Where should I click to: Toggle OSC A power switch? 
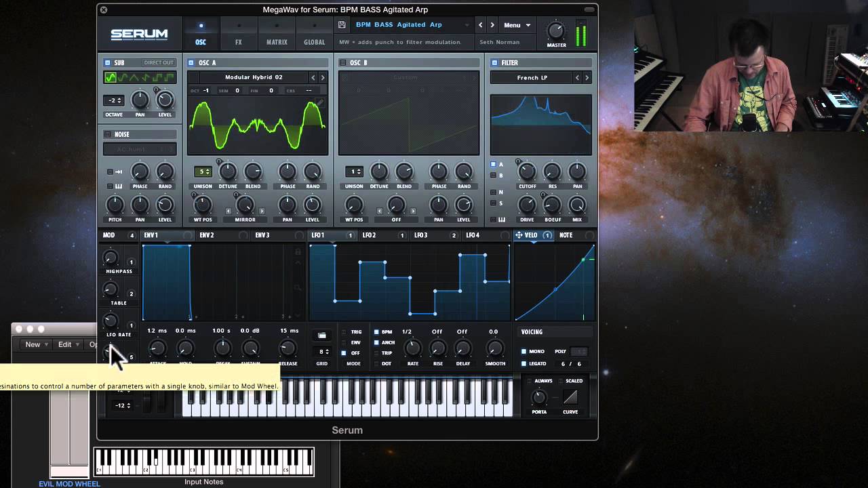(191, 62)
